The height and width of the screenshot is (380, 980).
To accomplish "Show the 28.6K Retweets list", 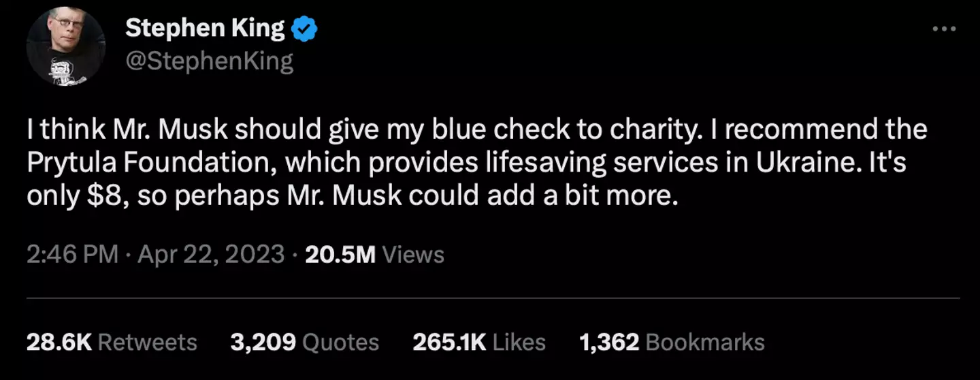I will (x=112, y=342).
